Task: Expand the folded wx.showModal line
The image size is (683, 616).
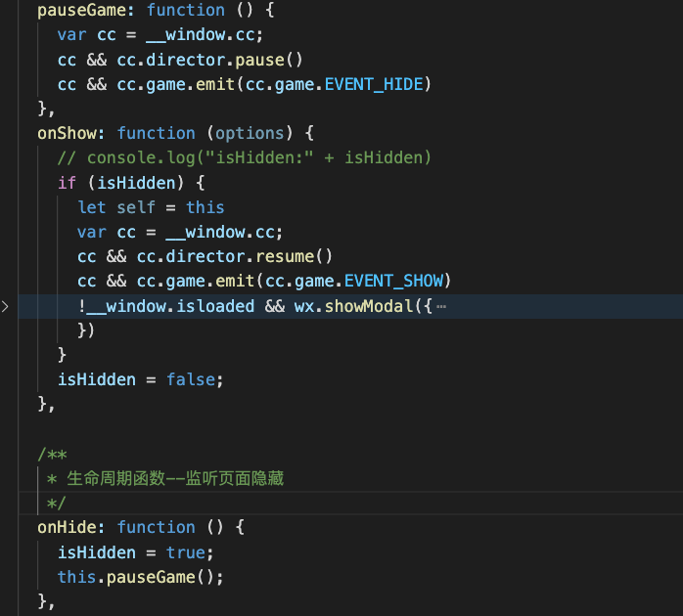Action: tap(5, 306)
